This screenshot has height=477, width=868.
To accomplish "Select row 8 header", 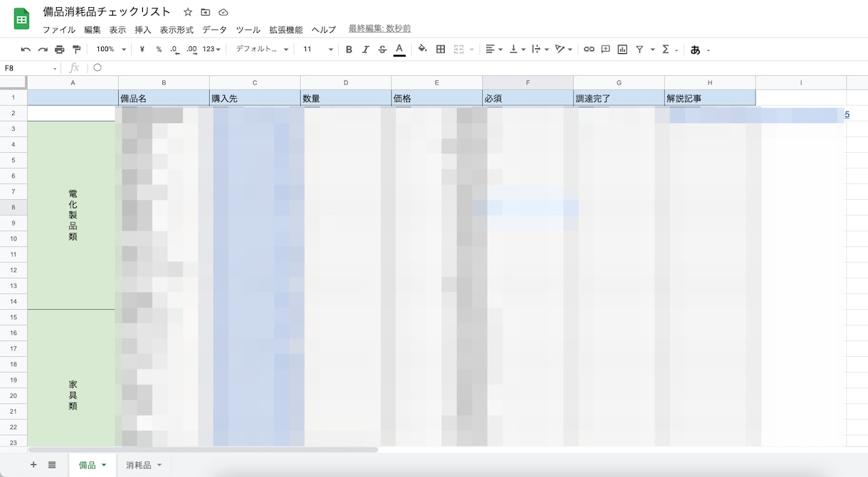I will tap(14, 207).
